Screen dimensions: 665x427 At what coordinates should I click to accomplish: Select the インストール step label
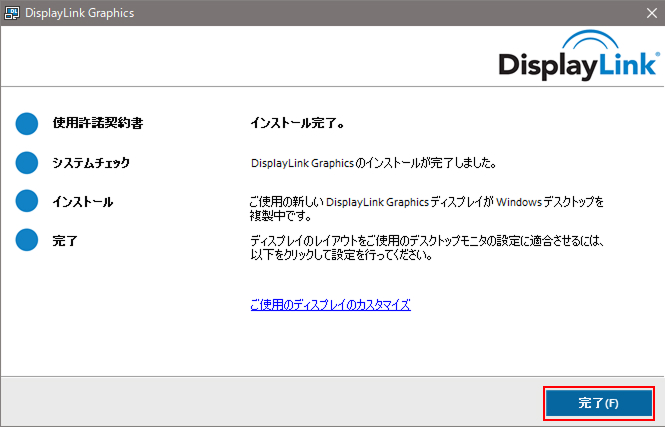(x=82, y=201)
